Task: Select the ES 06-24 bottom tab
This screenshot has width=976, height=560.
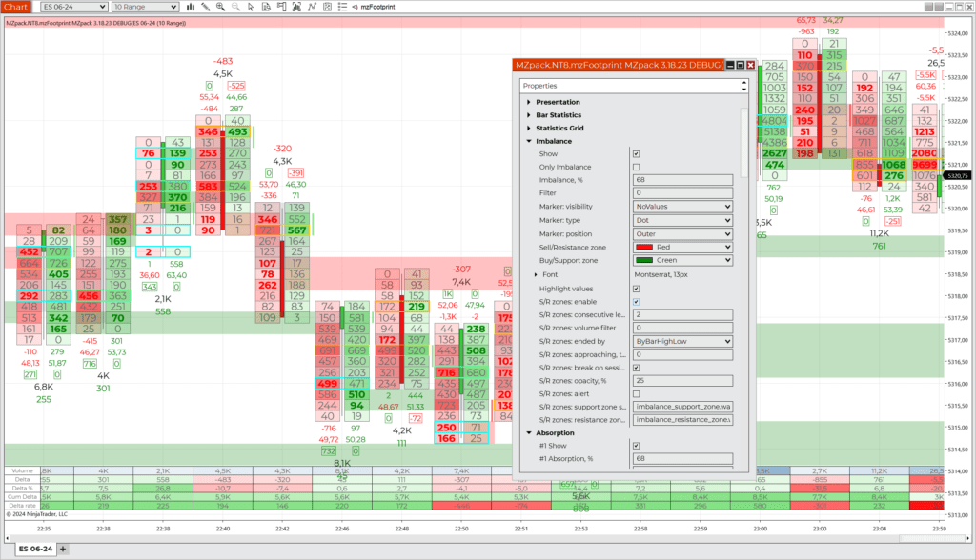Action: pyautogui.click(x=35, y=549)
